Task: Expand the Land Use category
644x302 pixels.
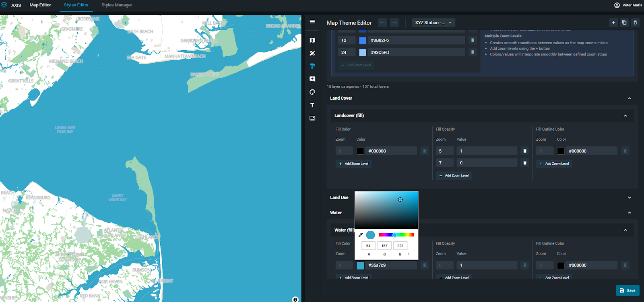Action: (x=630, y=197)
